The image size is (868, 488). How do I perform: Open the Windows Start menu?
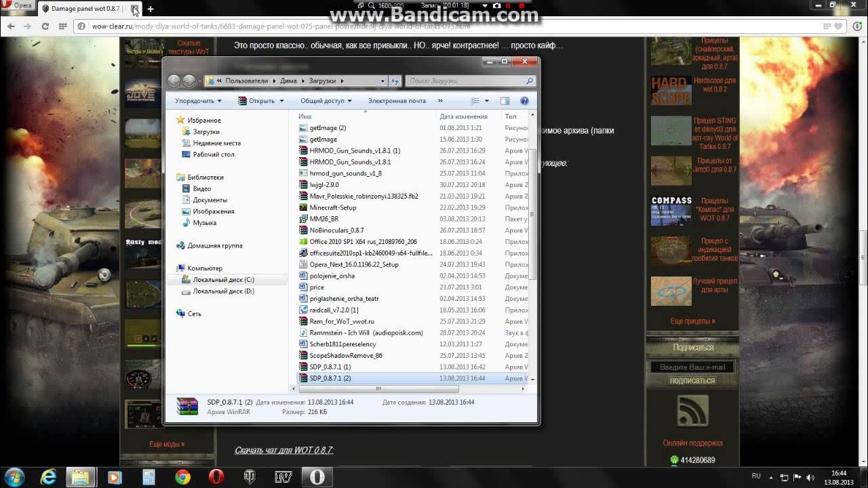14,476
